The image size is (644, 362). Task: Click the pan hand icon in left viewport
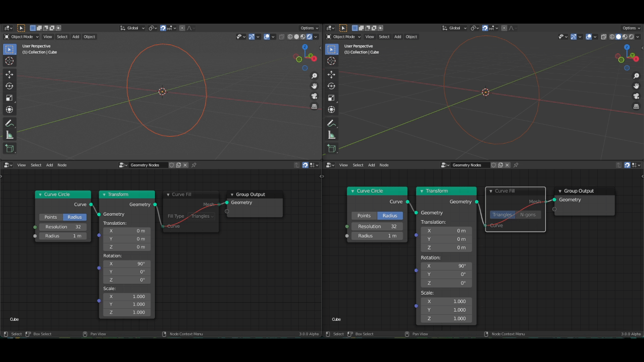pos(314,86)
